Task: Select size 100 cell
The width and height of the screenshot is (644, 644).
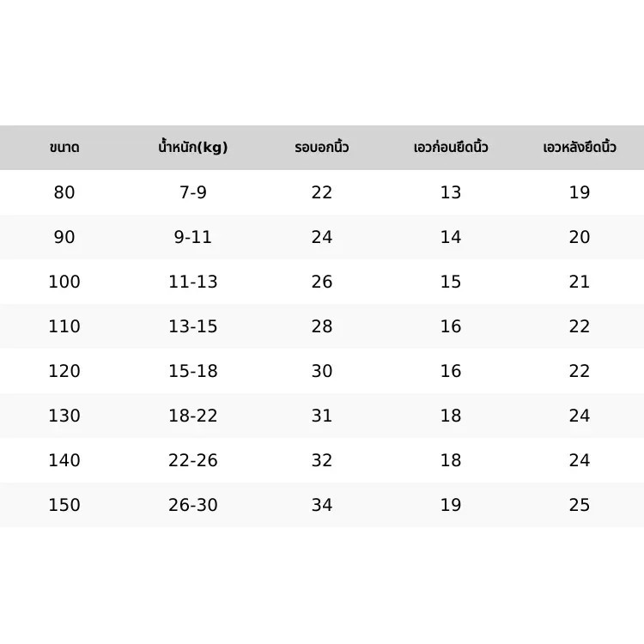Action: (64, 282)
